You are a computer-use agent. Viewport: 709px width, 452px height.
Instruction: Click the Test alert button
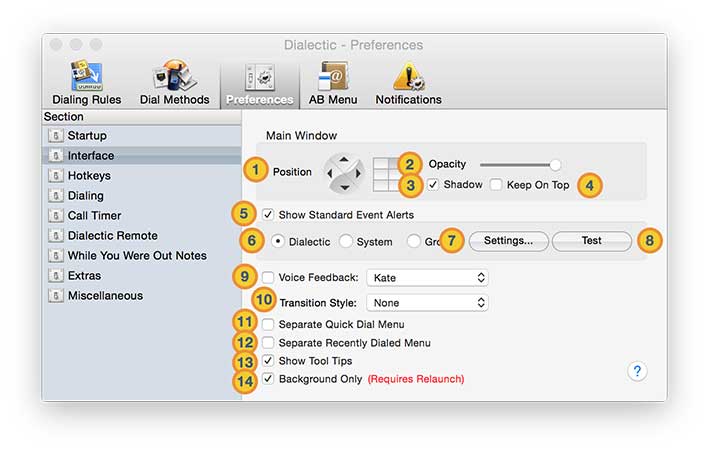[591, 241]
